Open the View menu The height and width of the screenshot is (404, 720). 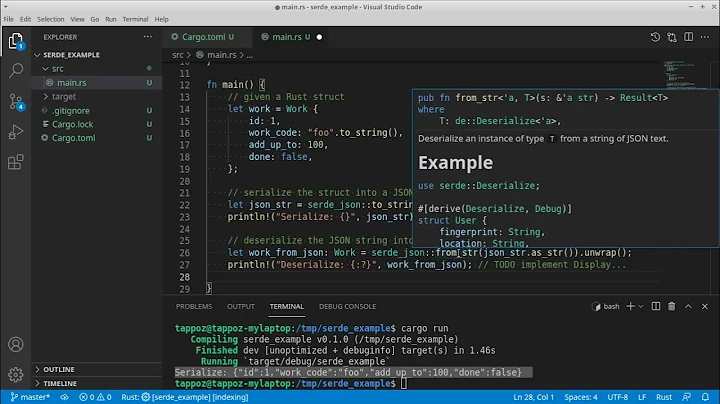point(77,19)
